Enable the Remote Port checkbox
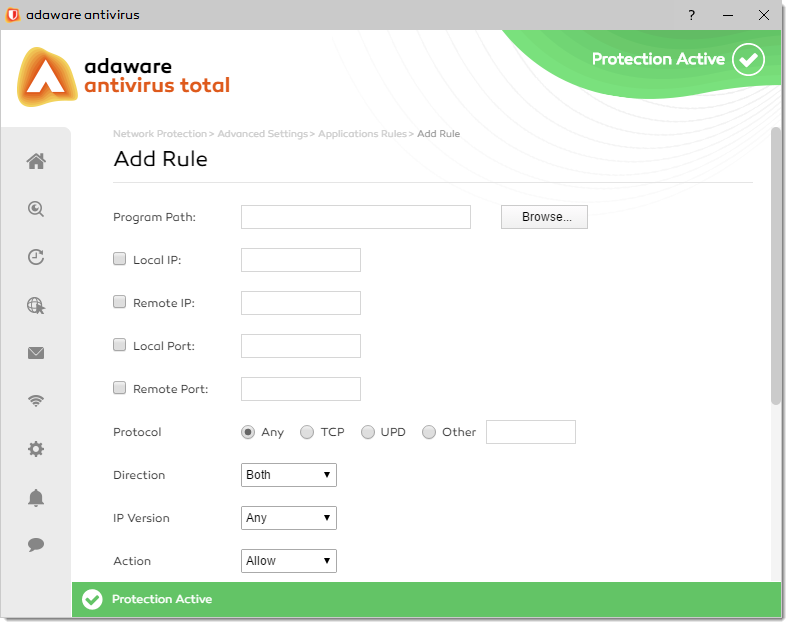The height and width of the screenshot is (626, 790). [x=119, y=388]
